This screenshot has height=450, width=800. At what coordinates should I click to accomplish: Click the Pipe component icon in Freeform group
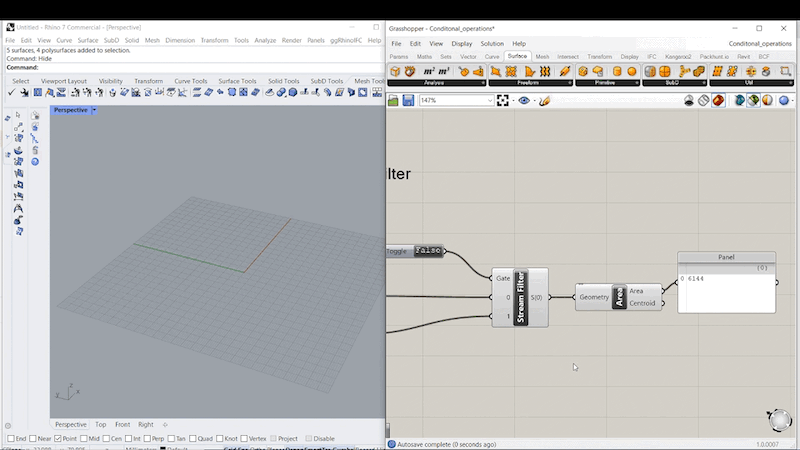(565, 71)
